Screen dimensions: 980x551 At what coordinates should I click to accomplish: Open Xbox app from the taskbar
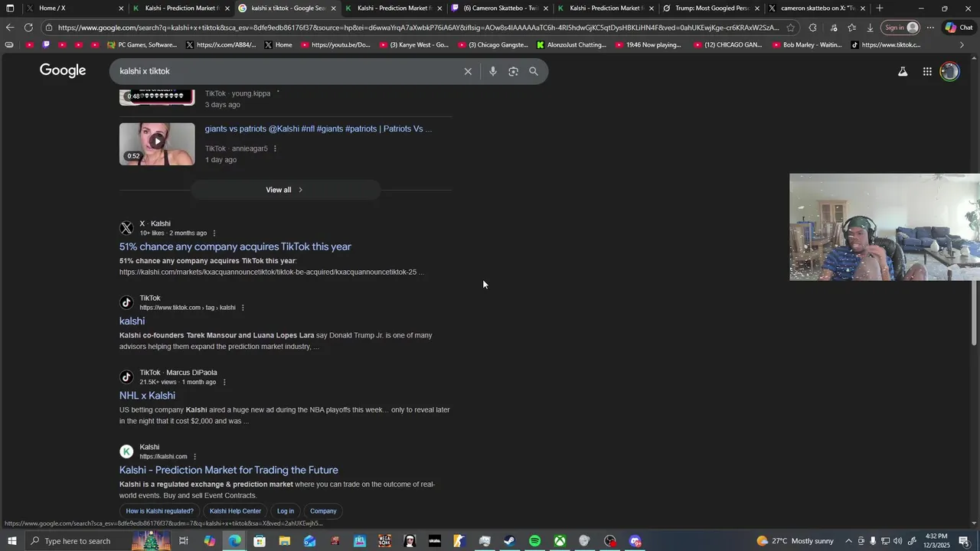[x=560, y=541]
